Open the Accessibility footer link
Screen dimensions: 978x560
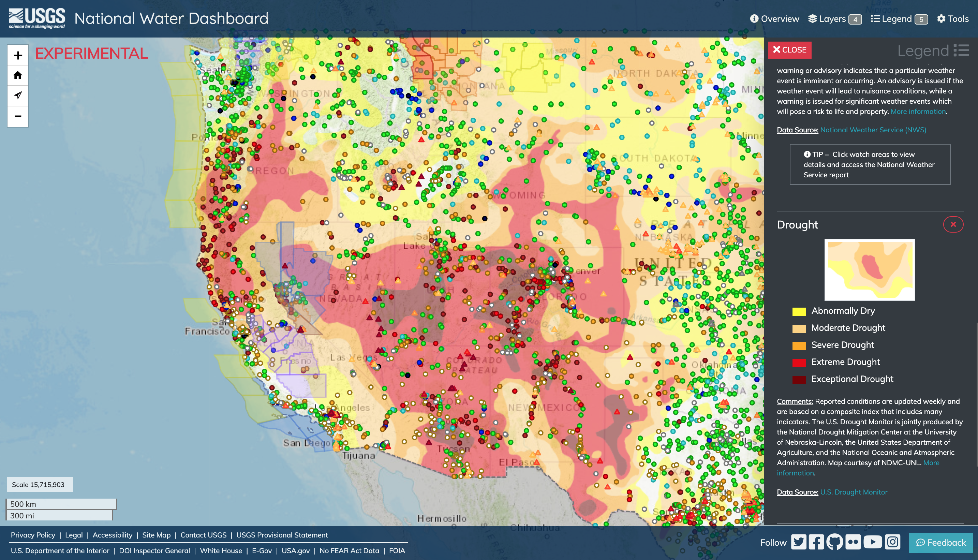click(112, 535)
